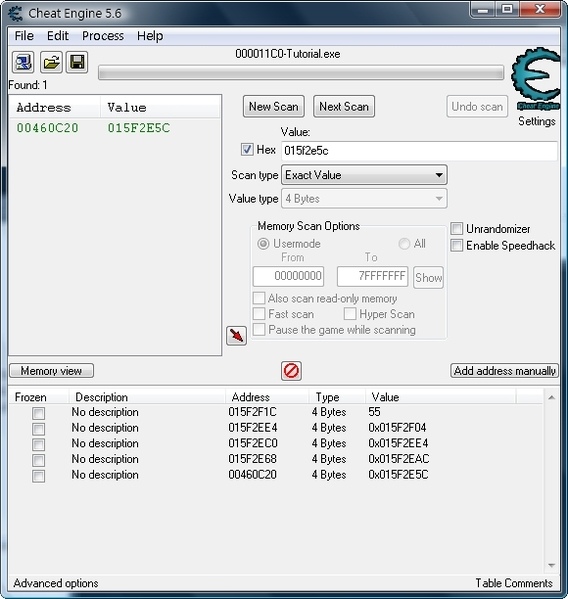The image size is (568, 599).
Task: Click the Undo scan button
Action: (x=477, y=107)
